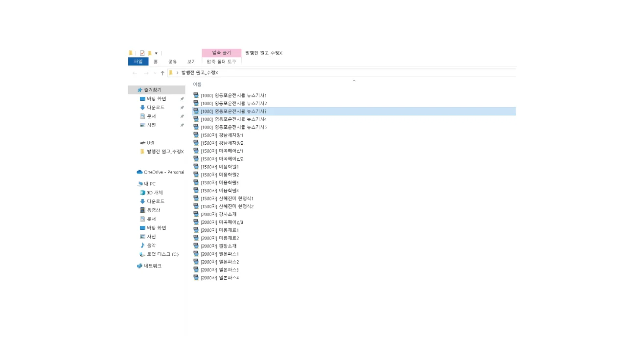Click file icon of [2000자] 강사소개
Image resolution: width=644 pixels, height=356 pixels.
tap(196, 214)
